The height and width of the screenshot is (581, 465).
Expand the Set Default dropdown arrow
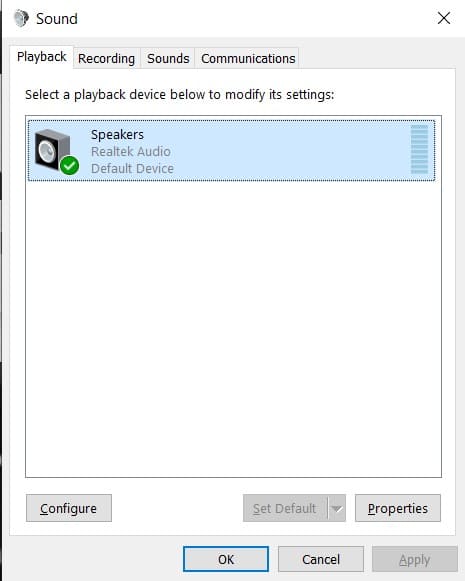(x=337, y=508)
